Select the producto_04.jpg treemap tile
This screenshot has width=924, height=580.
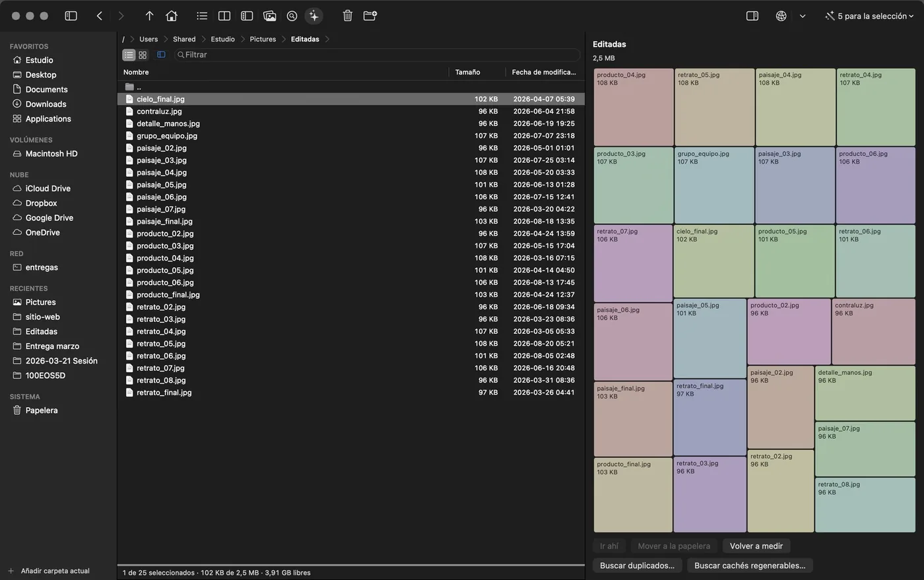pos(634,107)
